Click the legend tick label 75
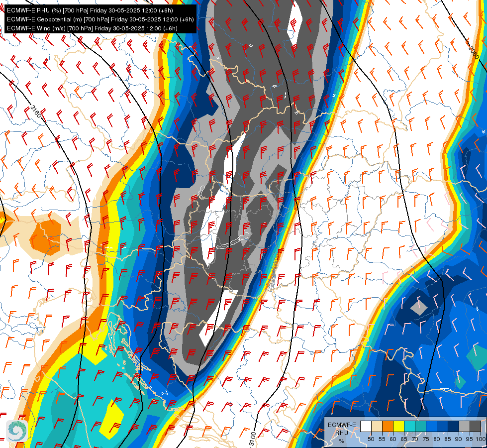487x448 pixels. click(x=425, y=439)
